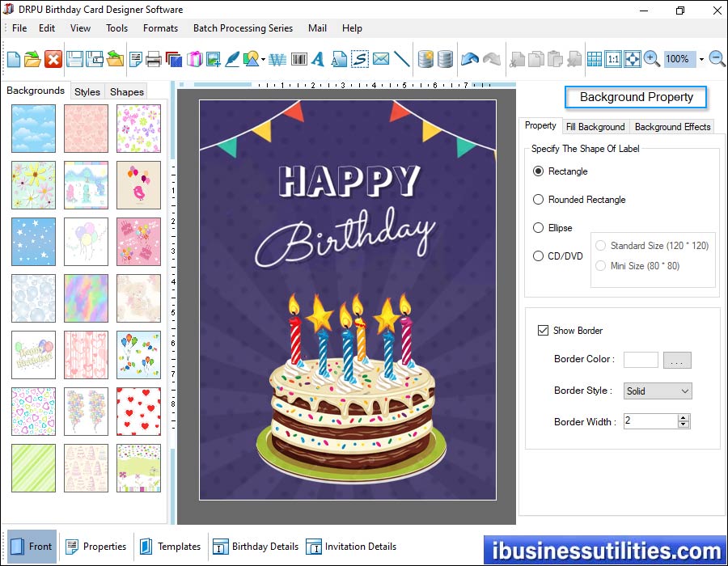Select the Ellipse radio button
This screenshot has height=566, width=728.
[539, 228]
